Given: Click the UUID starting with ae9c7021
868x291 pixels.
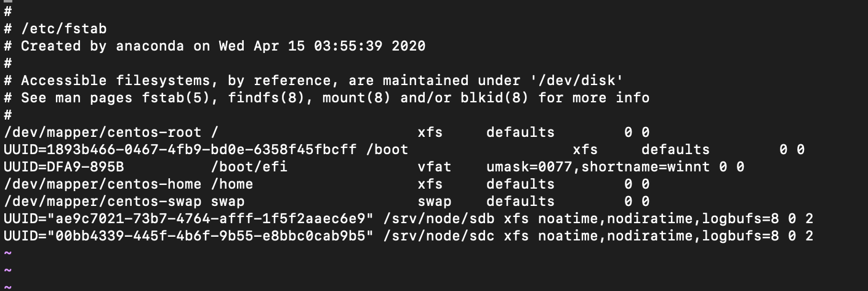Looking at the screenshot, I should (188, 219).
